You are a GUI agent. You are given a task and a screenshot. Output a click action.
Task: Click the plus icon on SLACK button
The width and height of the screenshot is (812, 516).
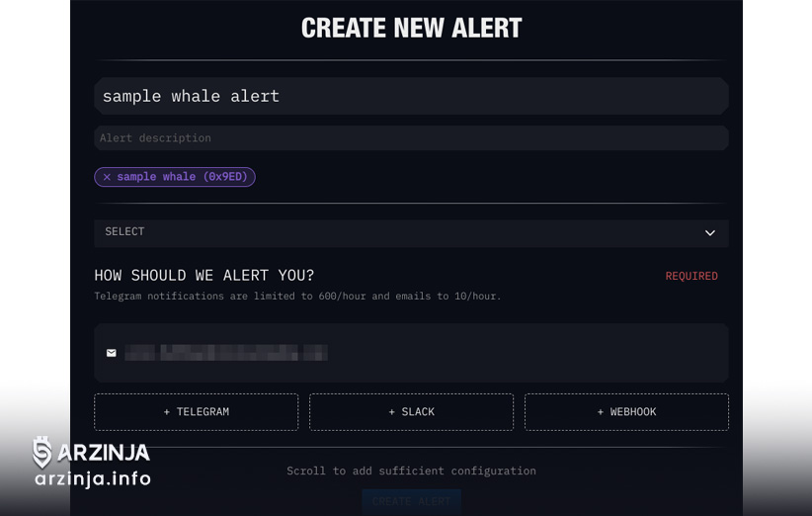pos(392,412)
